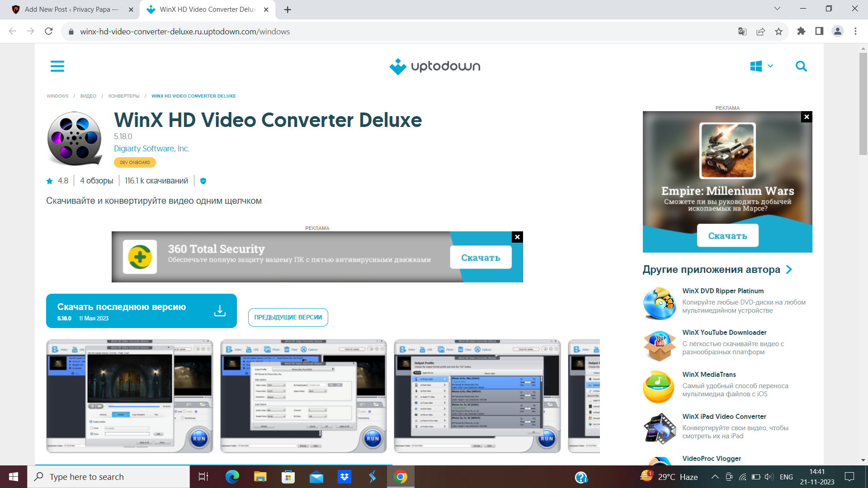Click Скачать in the 360 Total Security ad

(x=481, y=258)
